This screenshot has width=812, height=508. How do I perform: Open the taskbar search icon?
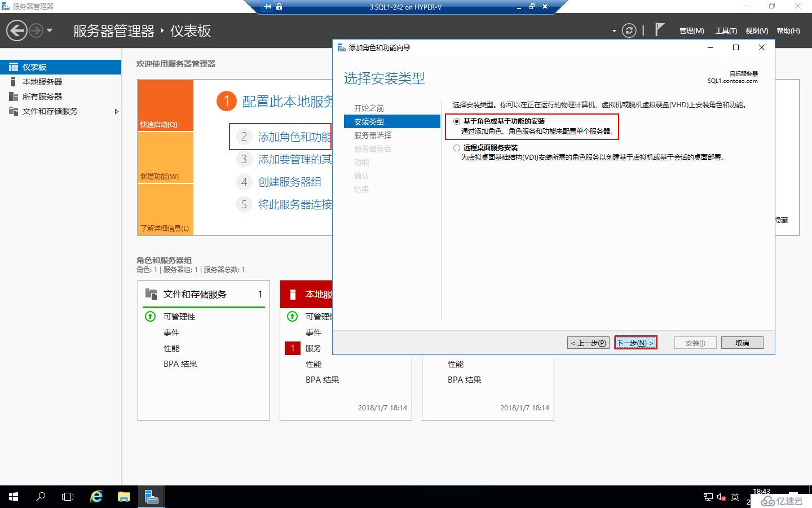(x=41, y=497)
